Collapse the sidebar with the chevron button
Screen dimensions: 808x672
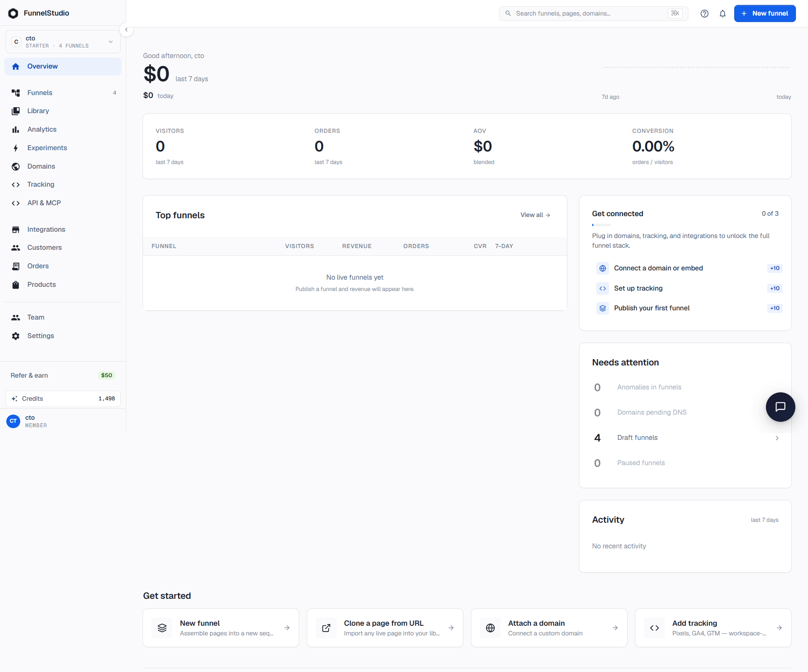tap(126, 30)
